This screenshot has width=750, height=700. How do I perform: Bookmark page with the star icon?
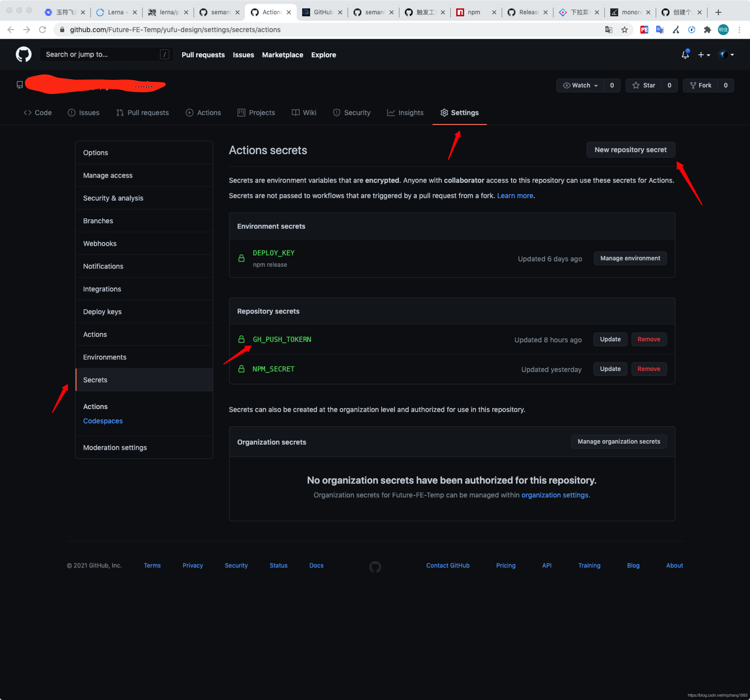tap(624, 30)
